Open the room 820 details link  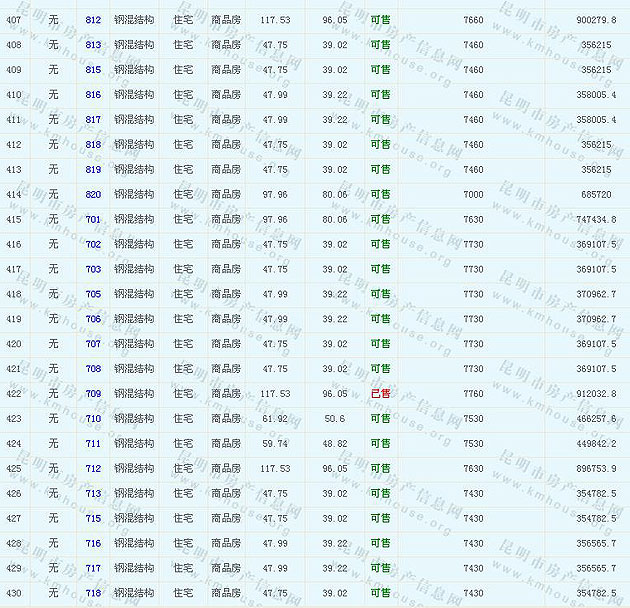(x=93, y=194)
